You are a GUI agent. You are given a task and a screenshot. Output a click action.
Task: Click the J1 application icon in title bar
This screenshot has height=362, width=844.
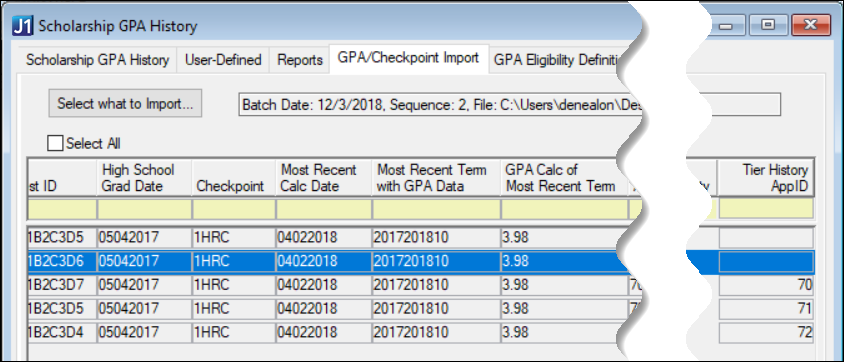click(x=23, y=26)
